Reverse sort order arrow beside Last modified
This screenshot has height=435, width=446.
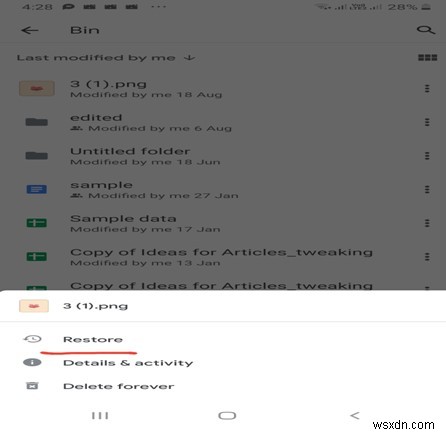[x=189, y=58]
